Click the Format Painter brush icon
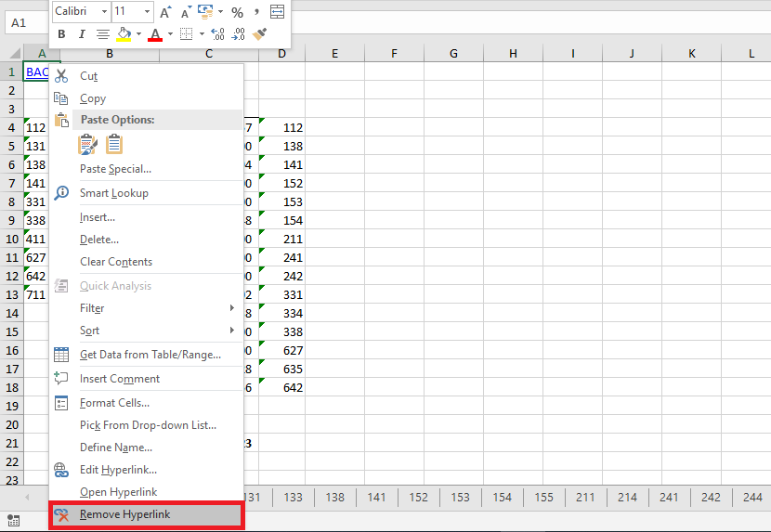 coord(260,34)
